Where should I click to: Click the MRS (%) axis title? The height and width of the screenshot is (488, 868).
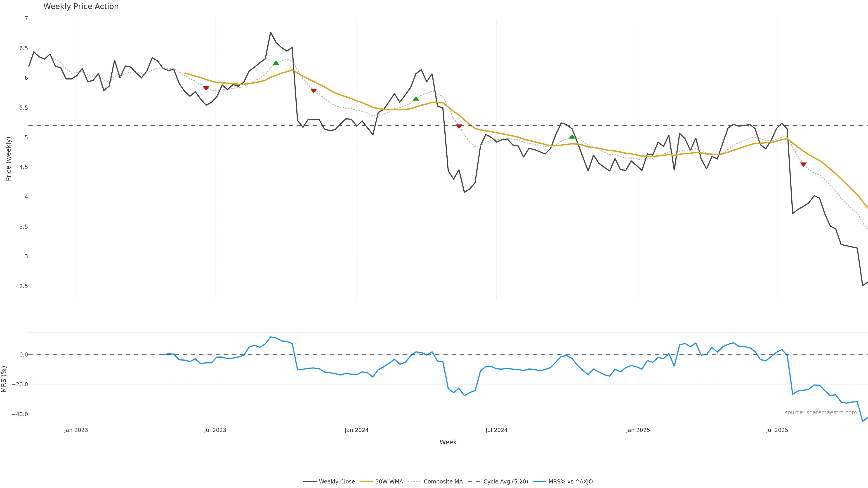[4, 379]
